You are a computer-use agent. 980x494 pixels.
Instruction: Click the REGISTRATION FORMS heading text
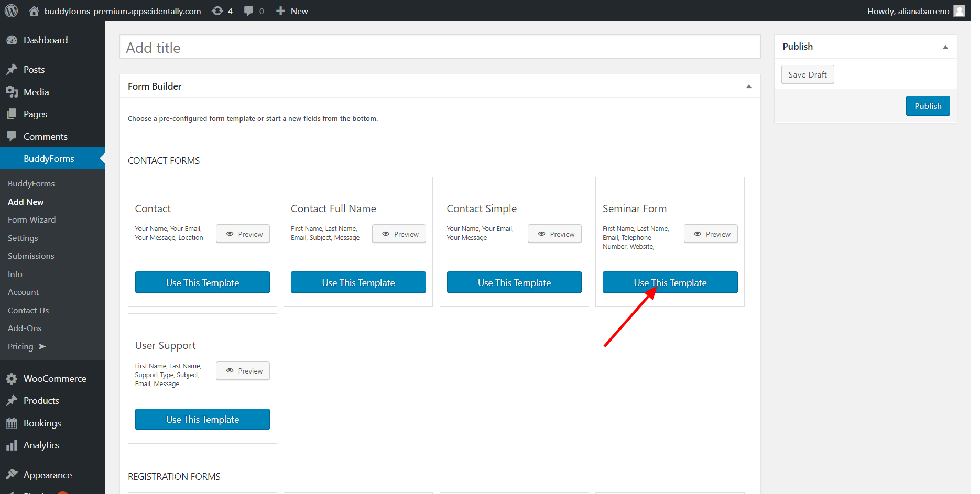[174, 477]
